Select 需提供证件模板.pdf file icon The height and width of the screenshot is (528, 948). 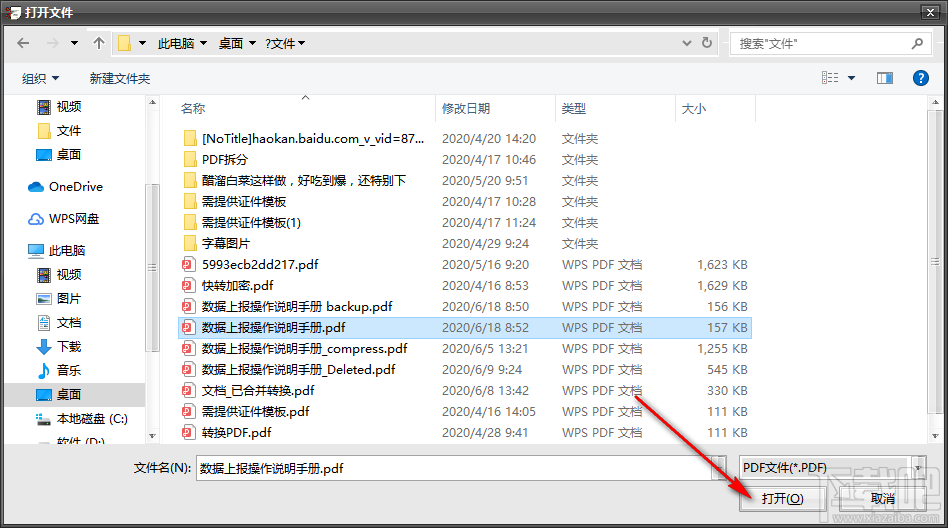(189, 411)
